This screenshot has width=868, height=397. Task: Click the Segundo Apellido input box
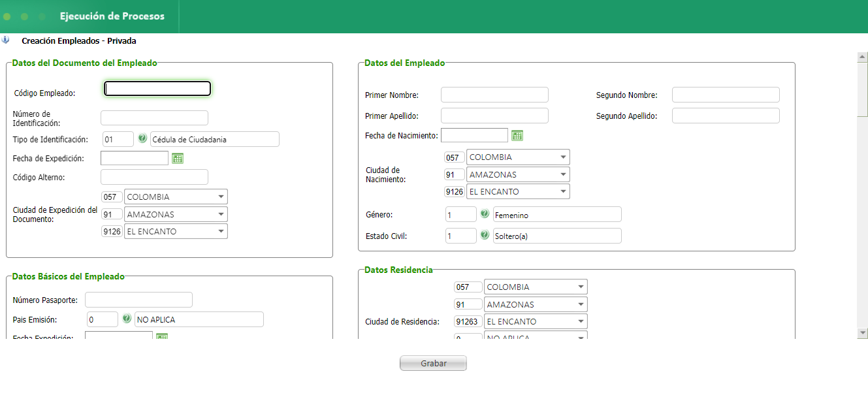[726, 116]
